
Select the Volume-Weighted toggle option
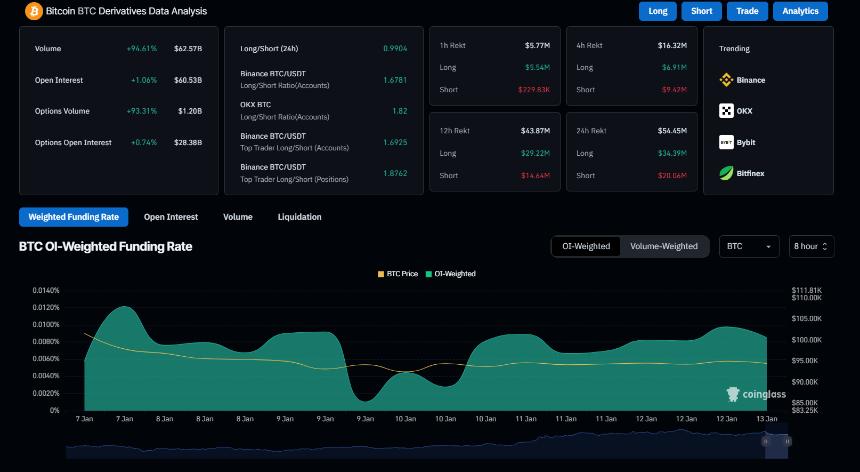tap(664, 246)
